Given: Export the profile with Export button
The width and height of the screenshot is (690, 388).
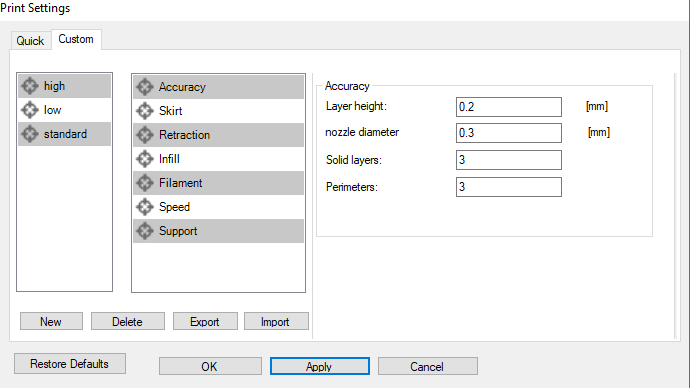Looking at the screenshot, I should [x=205, y=322].
